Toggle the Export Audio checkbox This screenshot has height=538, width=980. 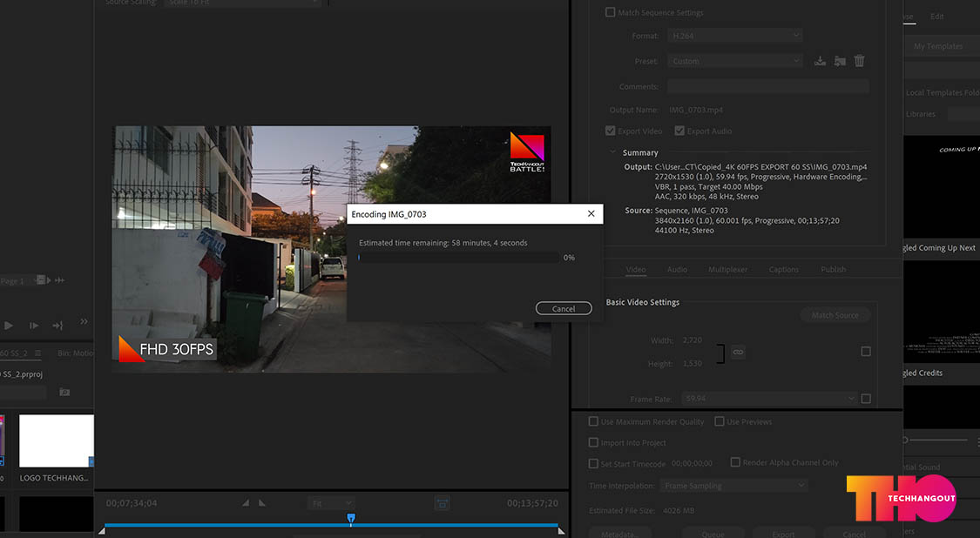coord(679,131)
